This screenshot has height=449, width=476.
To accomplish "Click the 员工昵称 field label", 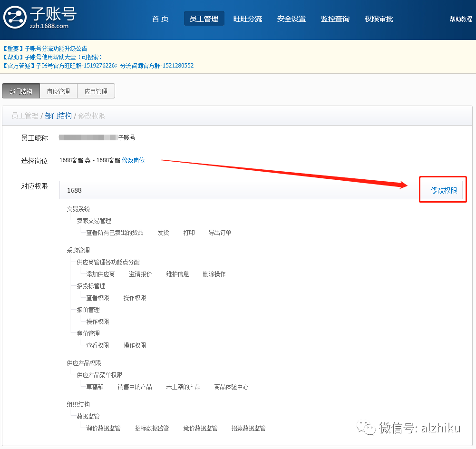I will point(35,138).
